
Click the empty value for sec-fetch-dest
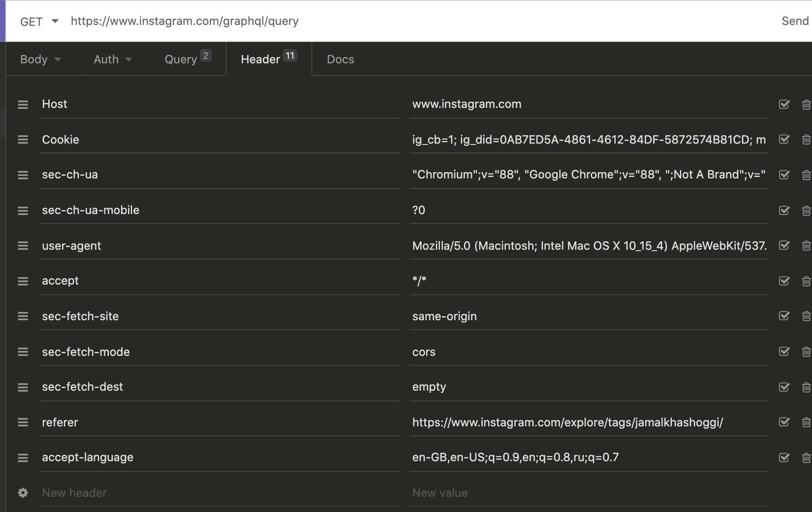click(x=589, y=387)
